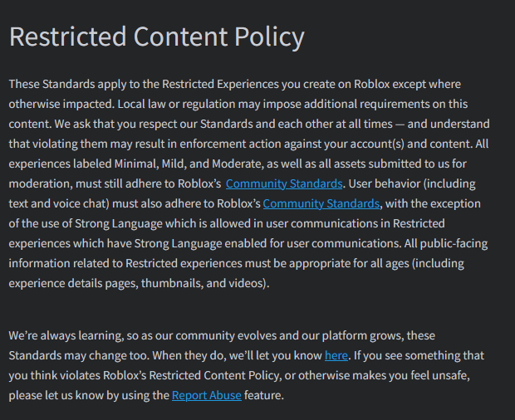Follow the "here" link for policy changes
The width and height of the screenshot is (515, 420).
click(336, 355)
